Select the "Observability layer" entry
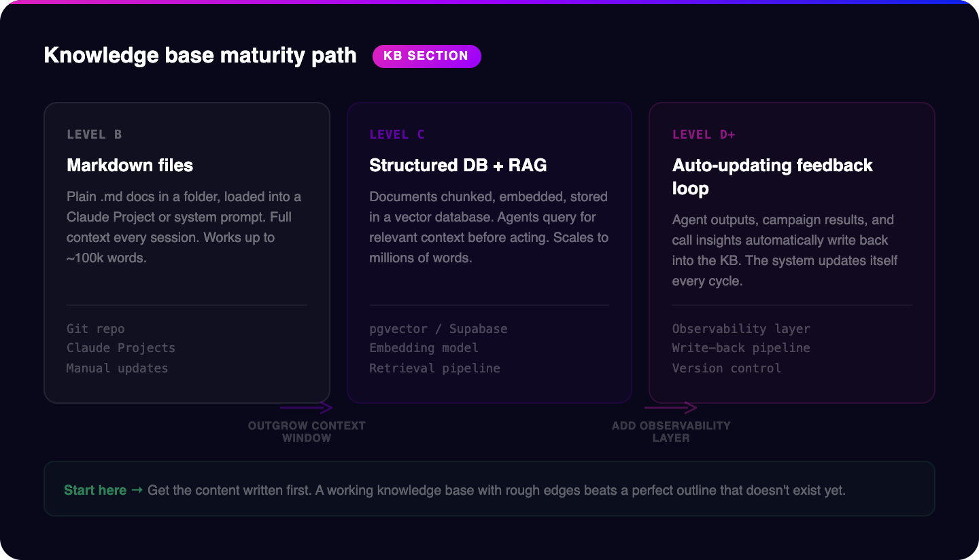This screenshot has width=979, height=560. coord(741,329)
